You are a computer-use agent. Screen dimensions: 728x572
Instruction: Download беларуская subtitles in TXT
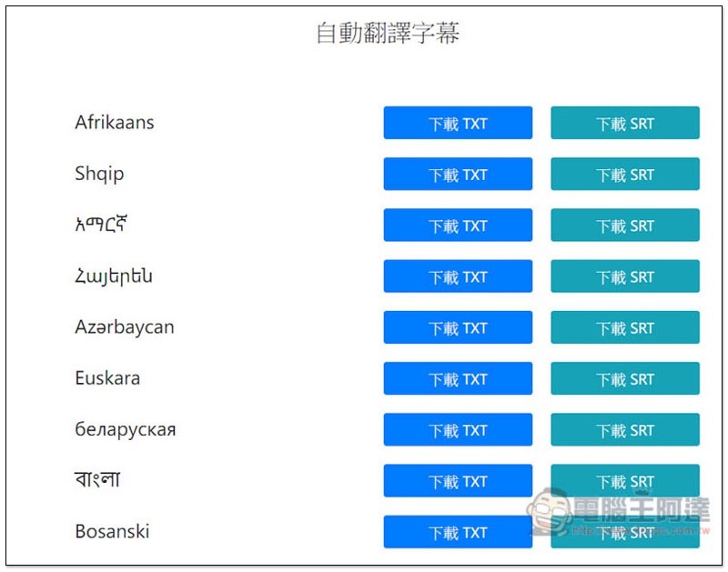pyautogui.click(x=458, y=429)
